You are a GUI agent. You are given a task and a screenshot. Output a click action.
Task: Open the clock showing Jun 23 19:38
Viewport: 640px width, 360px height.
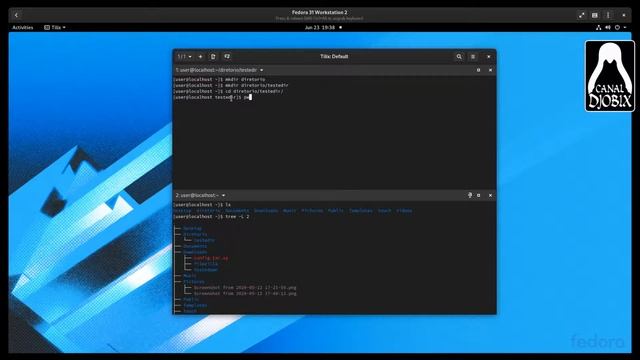pyautogui.click(x=320, y=27)
